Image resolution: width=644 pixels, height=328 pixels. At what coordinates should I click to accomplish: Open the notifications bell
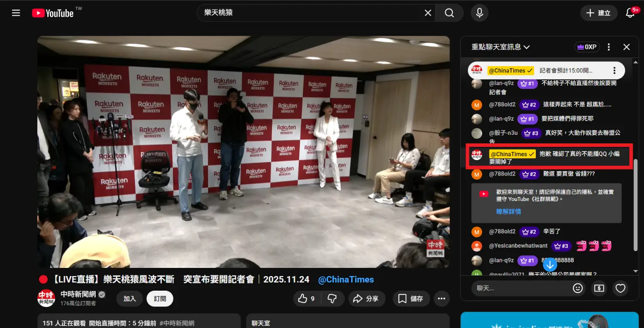630,13
